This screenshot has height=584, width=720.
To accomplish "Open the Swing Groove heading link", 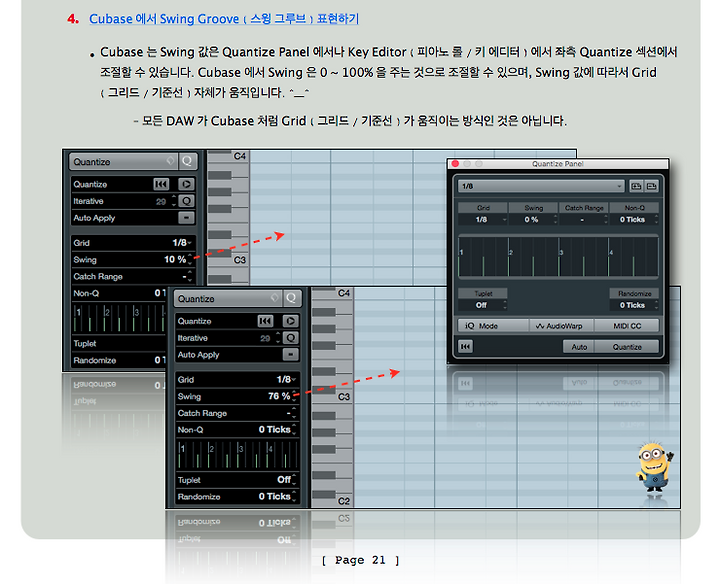I will click(x=224, y=19).
